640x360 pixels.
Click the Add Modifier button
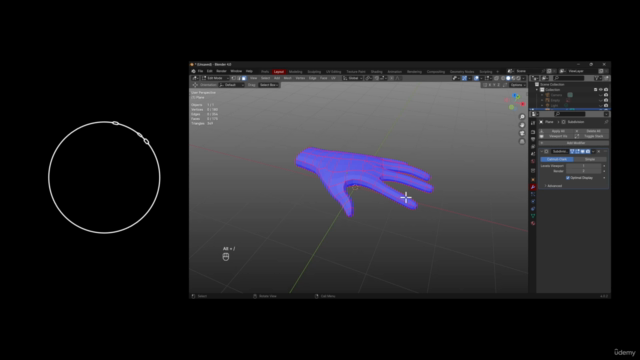[574, 143]
